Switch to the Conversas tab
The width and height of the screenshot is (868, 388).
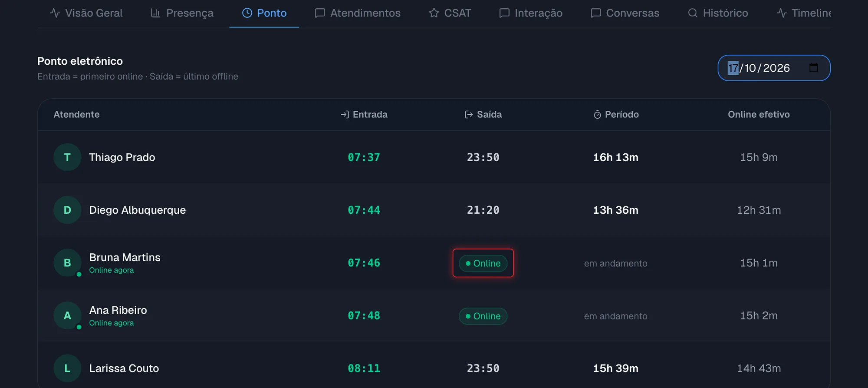(x=625, y=13)
